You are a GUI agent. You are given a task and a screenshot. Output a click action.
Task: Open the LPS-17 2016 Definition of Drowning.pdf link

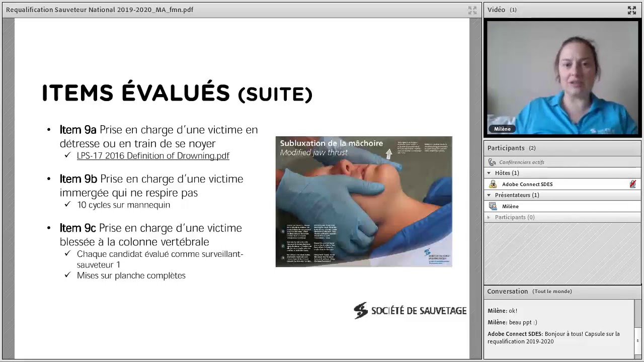click(x=153, y=156)
